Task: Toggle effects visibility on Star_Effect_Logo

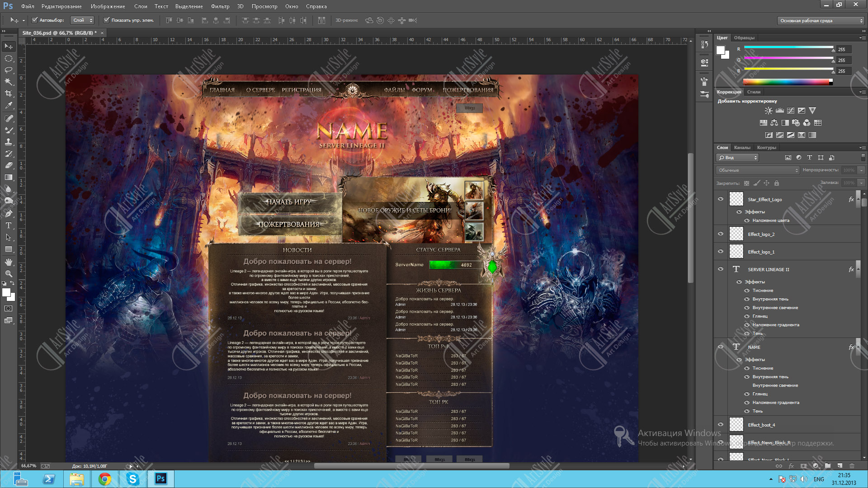Action: pos(739,212)
